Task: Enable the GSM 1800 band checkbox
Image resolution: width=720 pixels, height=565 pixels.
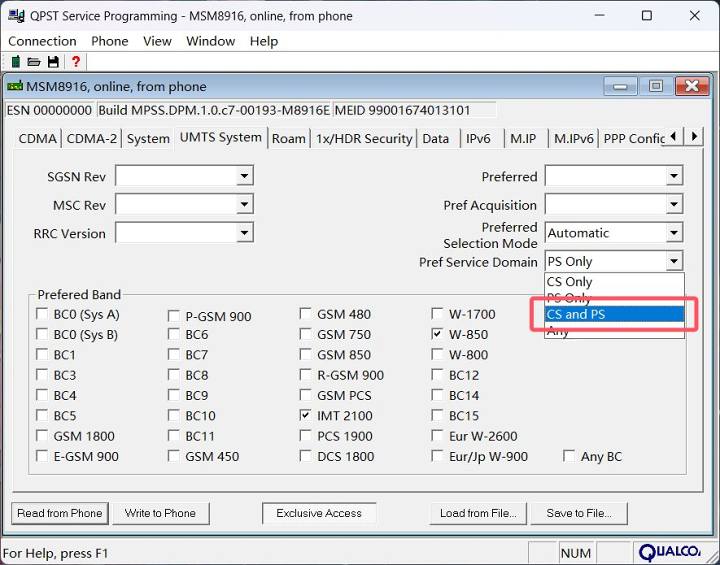Action: (42, 436)
